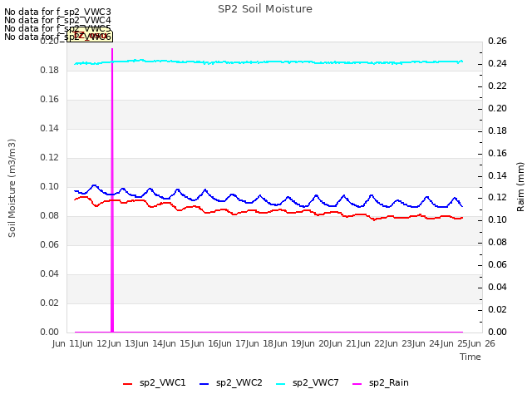Click the 0.24 right axis value
This screenshot has width=532, height=399.
click(x=497, y=64)
